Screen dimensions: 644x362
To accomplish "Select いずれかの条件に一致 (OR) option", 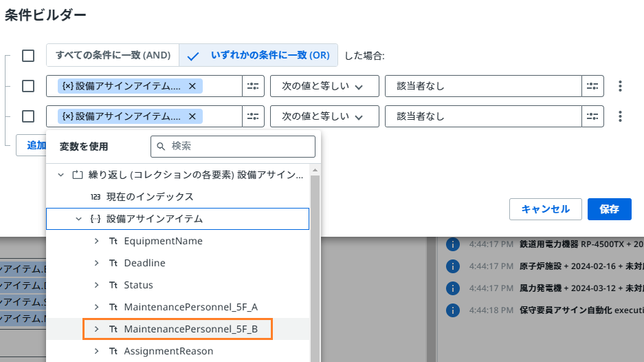I will 258,55.
